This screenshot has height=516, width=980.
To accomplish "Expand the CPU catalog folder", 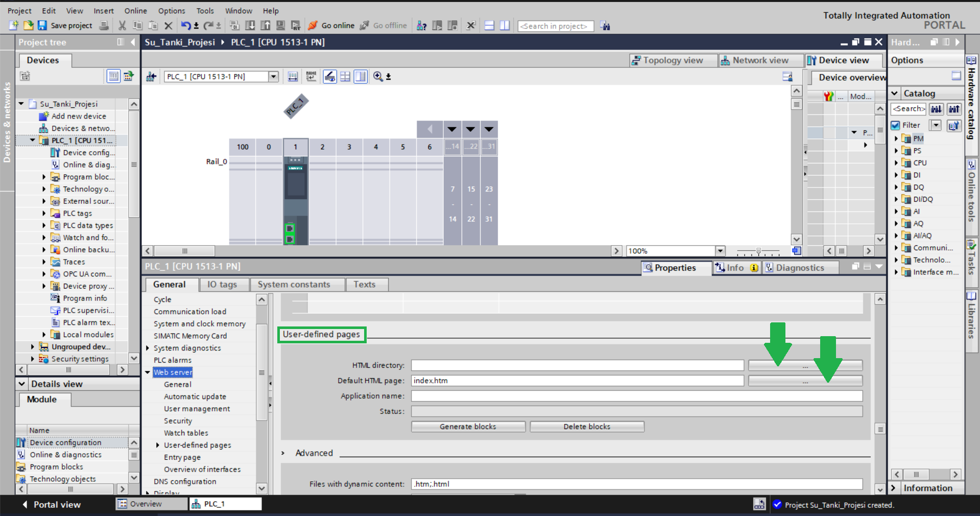I will [896, 163].
